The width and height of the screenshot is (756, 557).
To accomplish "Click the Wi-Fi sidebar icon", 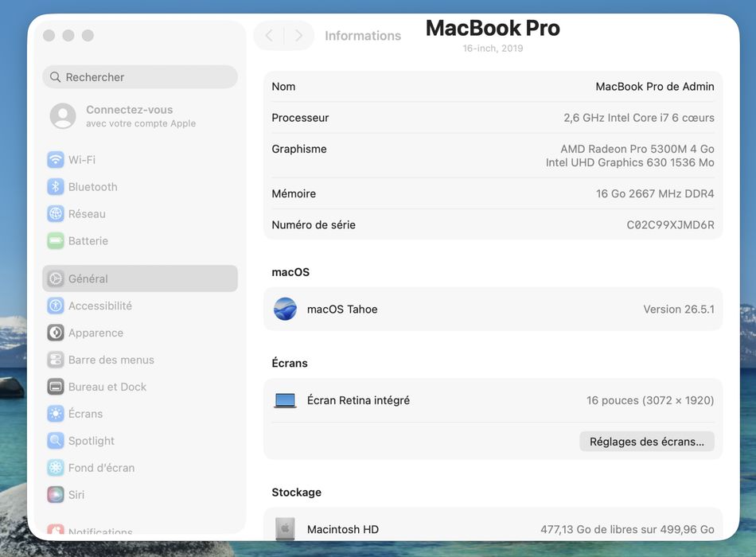I will [x=56, y=160].
